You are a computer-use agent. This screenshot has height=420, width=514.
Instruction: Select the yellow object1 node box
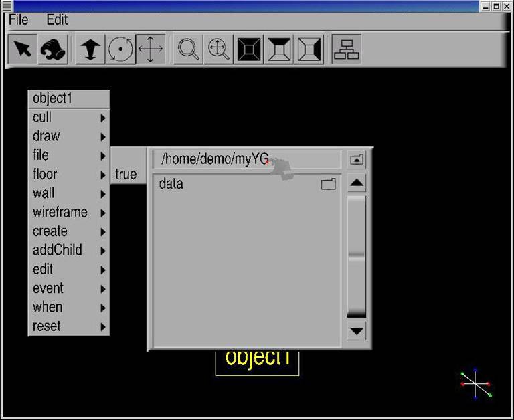click(257, 362)
